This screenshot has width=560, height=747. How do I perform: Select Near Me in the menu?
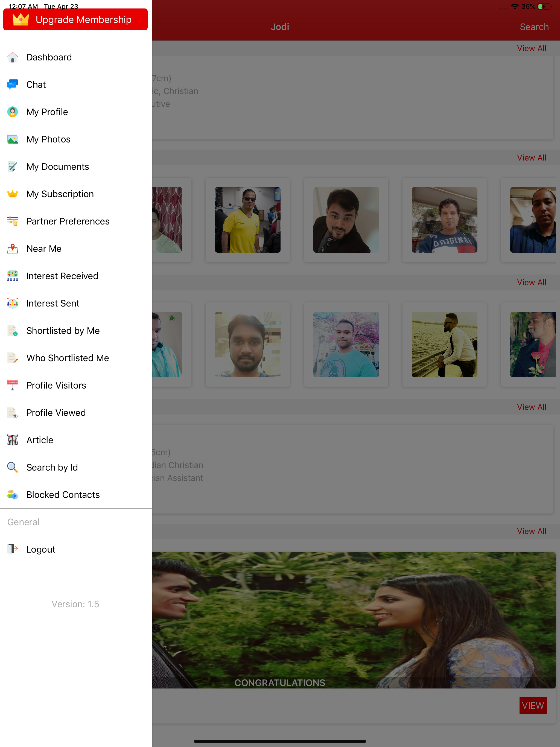[76, 249]
